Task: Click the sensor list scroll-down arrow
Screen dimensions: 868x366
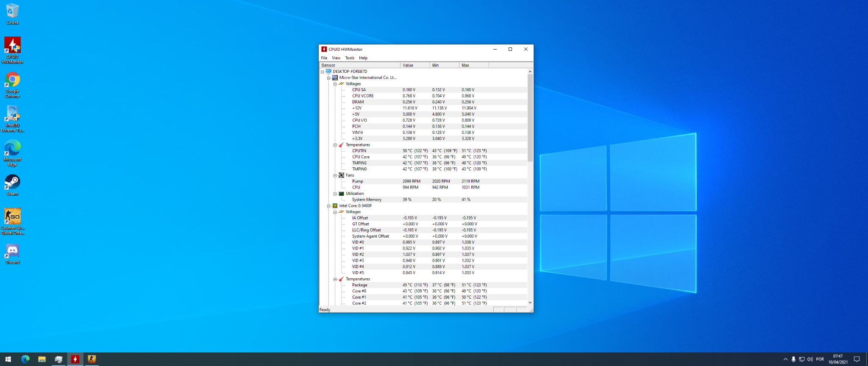Action: click(x=530, y=302)
